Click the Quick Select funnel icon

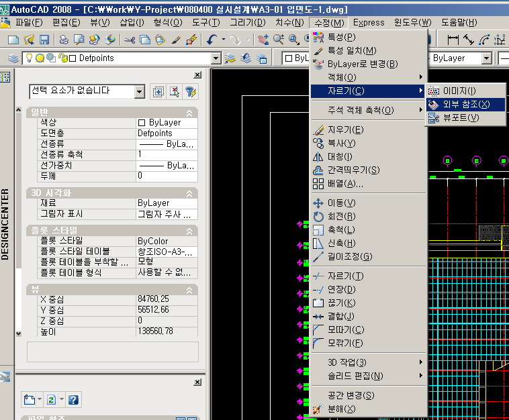191,91
